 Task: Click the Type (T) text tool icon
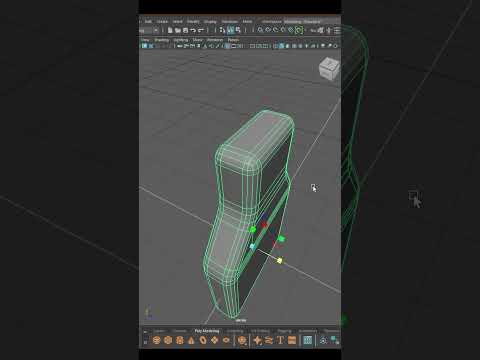pyautogui.click(x=280, y=340)
